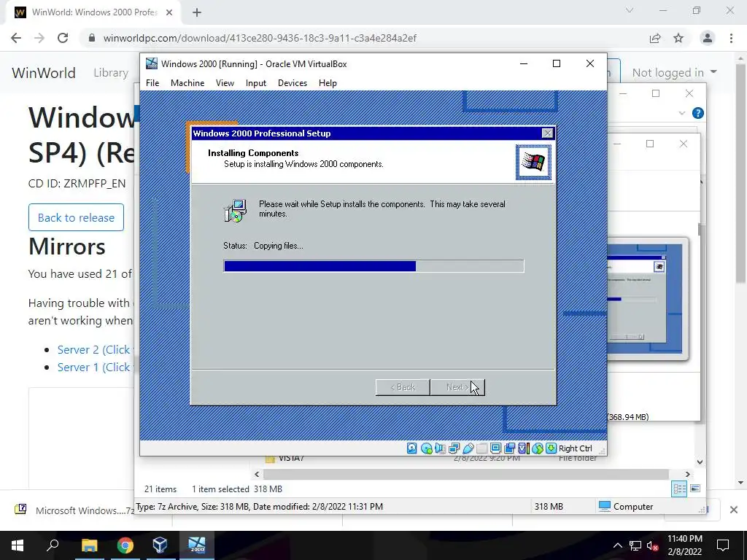The width and height of the screenshot is (747, 560).
Task: Close the Windows 2000 Professional Setup dialog
Action: [548, 133]
